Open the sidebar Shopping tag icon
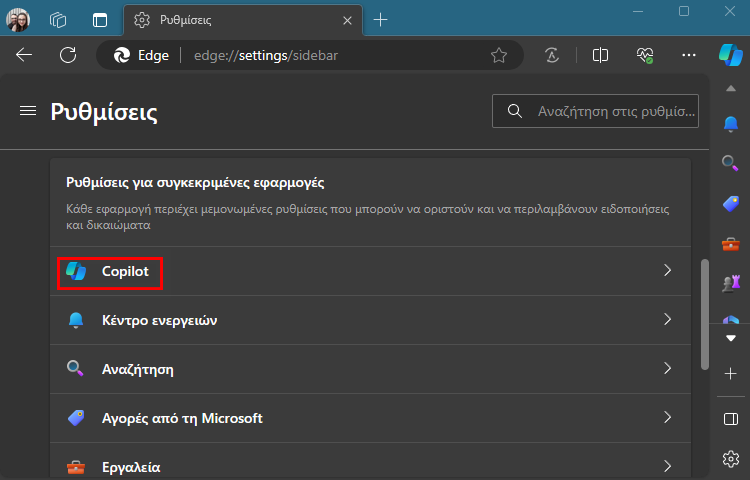The height and width of the screenshot is (480, 750). [x=730, y=204]
